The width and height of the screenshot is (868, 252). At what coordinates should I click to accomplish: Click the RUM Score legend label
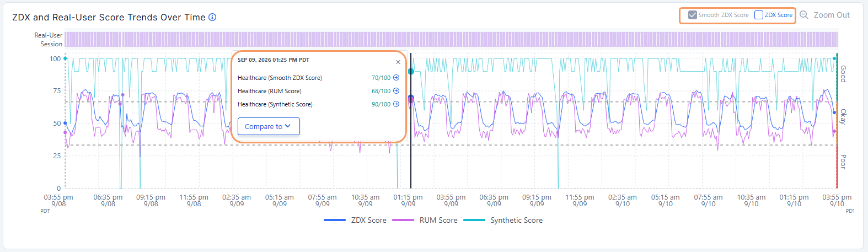click(x=438, y=220)
